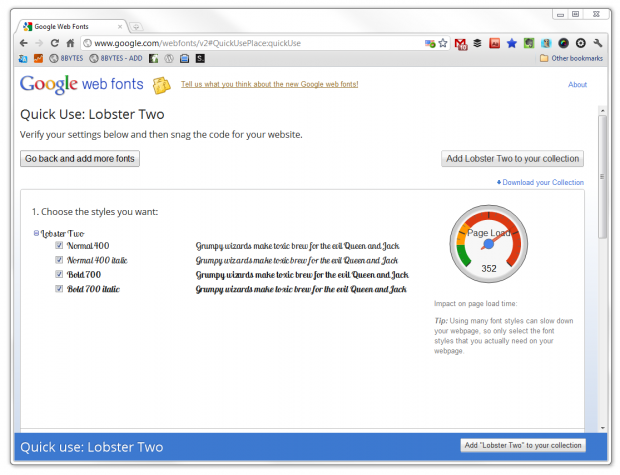Open the 8BYTES - ADD bookmark
Viewport: 620px width, 475px height.
pyautogui.click(x=116, y=59)
